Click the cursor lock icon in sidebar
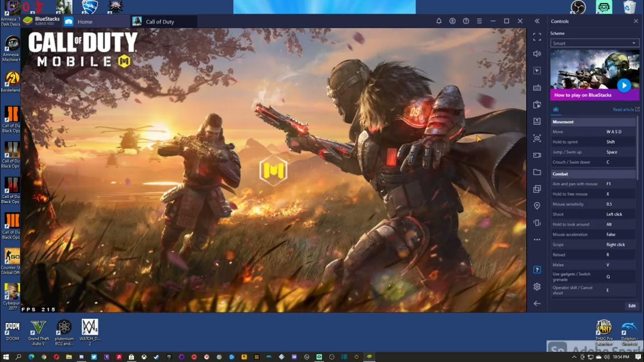 (x=537, y=71)
